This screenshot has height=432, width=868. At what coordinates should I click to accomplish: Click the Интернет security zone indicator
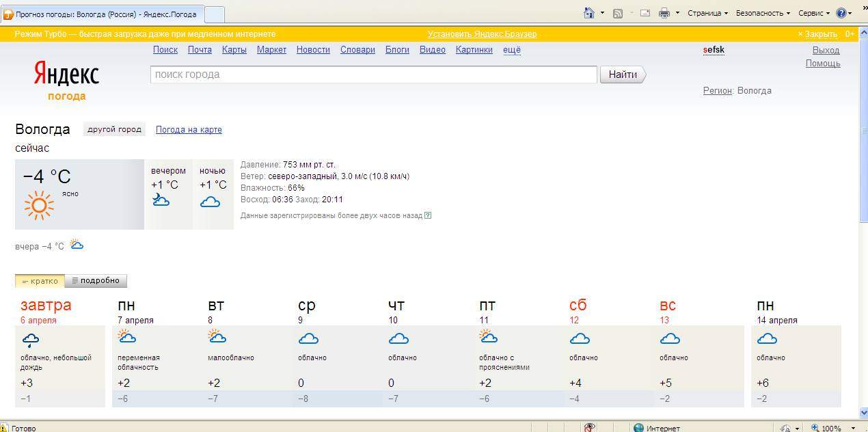[656, 428]
